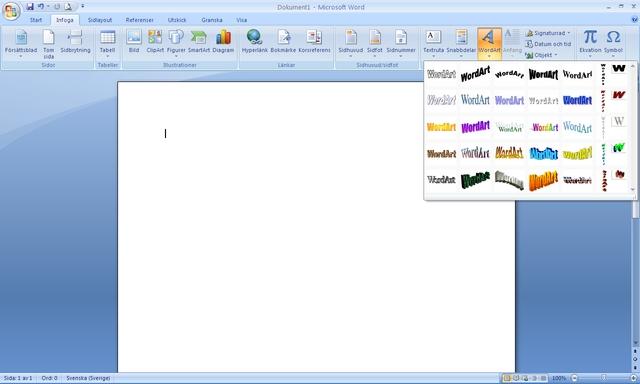Open the SmartArt graphic tool
Image resolution: width=640 pixels, height=384 pixels.
(199, 42)
